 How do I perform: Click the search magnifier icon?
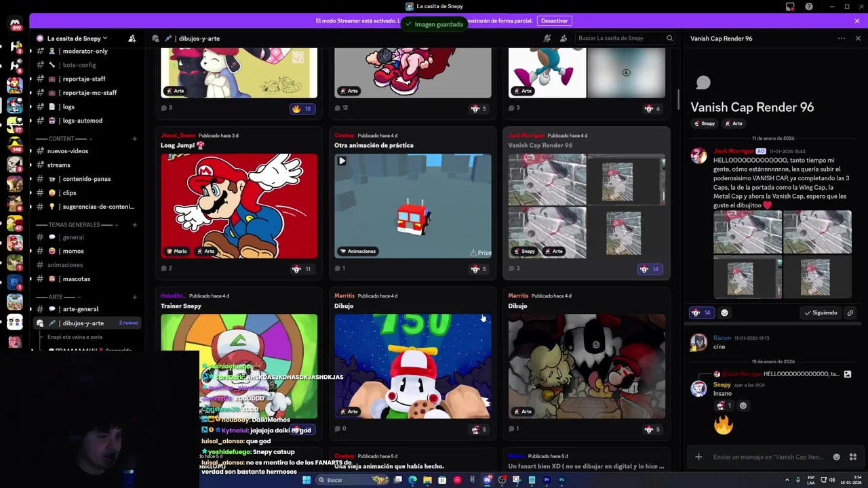(669, 39)
